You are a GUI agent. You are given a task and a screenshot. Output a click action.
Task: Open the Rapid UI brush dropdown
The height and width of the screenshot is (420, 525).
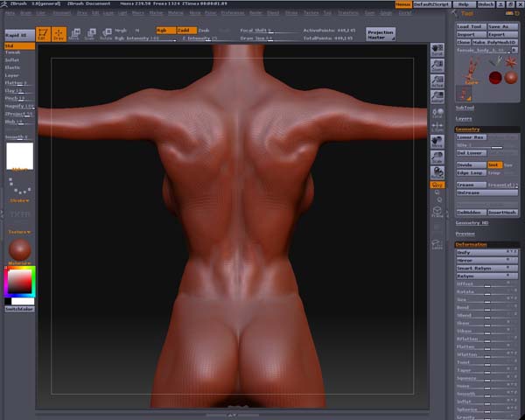click(20, 35)
